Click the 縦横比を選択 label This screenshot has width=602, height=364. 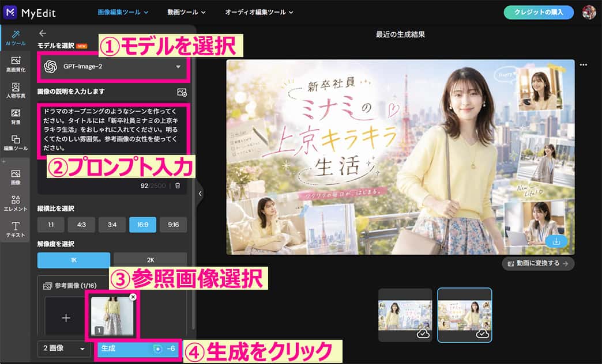[56, 208]
